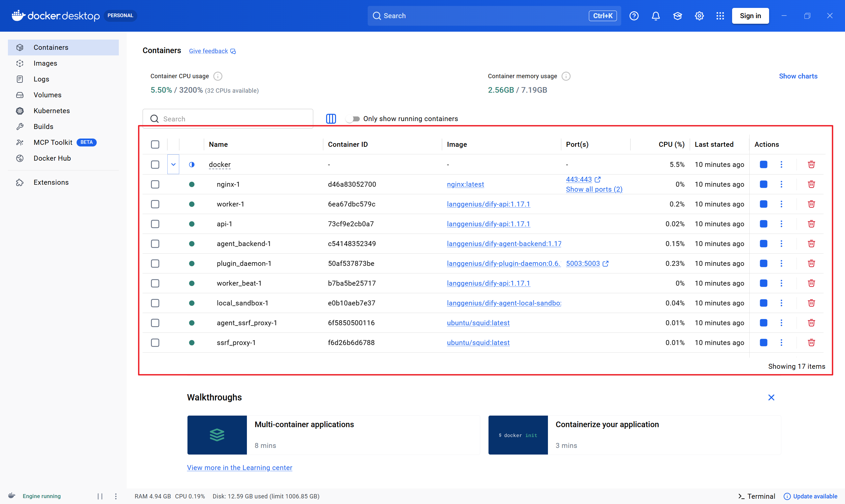Open the Multi-container applications walkthrough
The height and width of the screenshot is (504, 845).
[x=333, y=435]
